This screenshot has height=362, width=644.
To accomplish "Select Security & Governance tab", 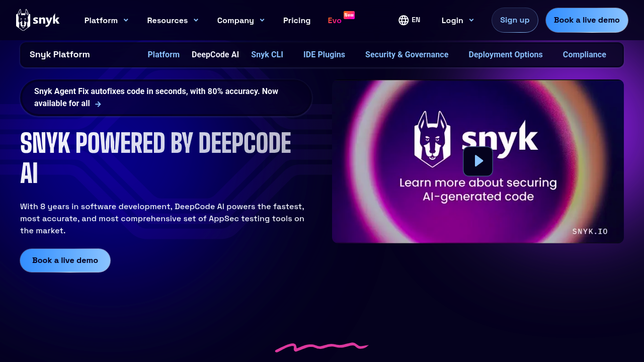I will (407, 55).
